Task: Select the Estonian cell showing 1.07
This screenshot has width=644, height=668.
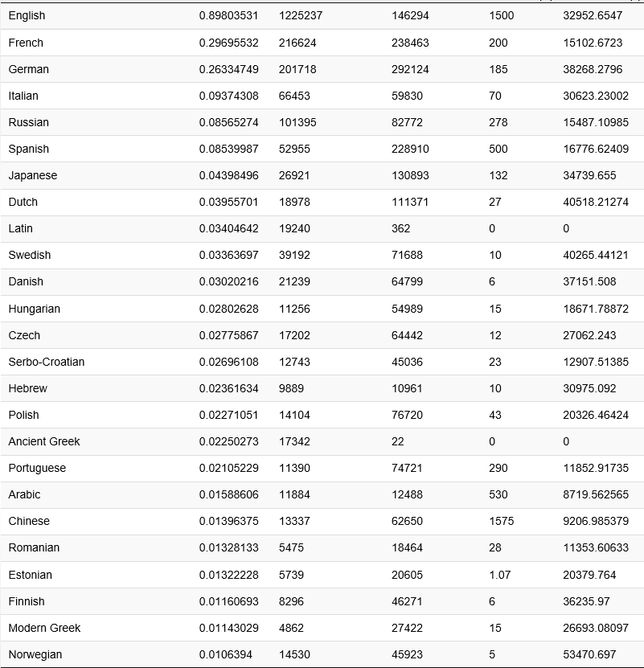Action: [499, 575]
